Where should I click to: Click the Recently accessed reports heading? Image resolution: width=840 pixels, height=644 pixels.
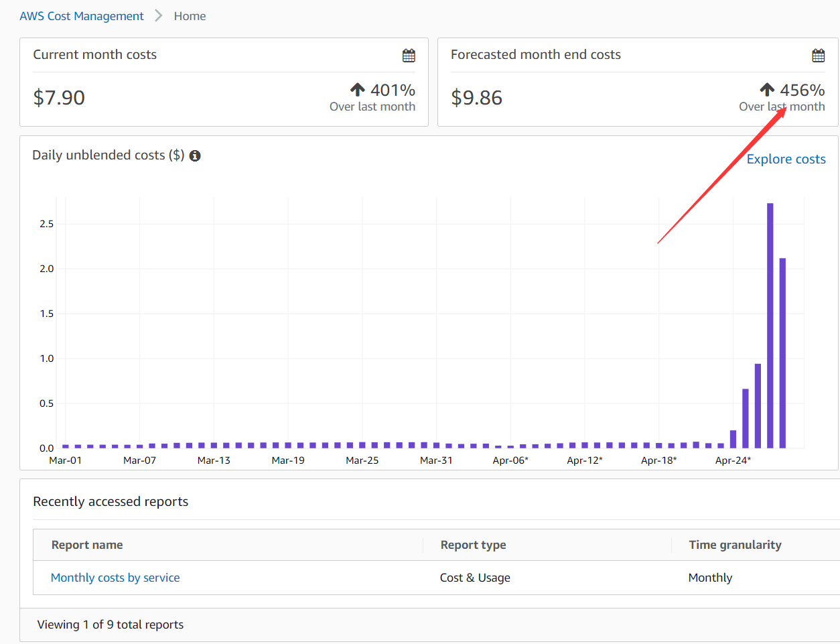click(x=111, y=501)
